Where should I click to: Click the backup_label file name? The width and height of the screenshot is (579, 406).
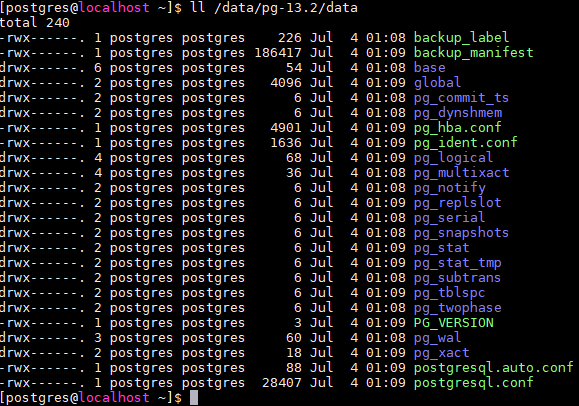(461, 38)
